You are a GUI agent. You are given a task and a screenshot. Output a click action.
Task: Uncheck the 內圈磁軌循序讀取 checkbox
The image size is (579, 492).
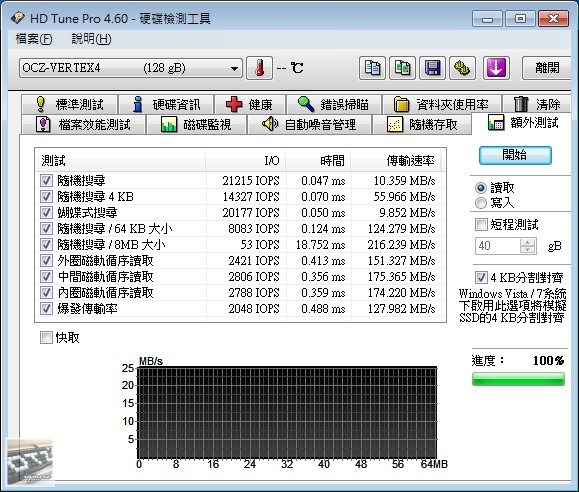point(46,293)
